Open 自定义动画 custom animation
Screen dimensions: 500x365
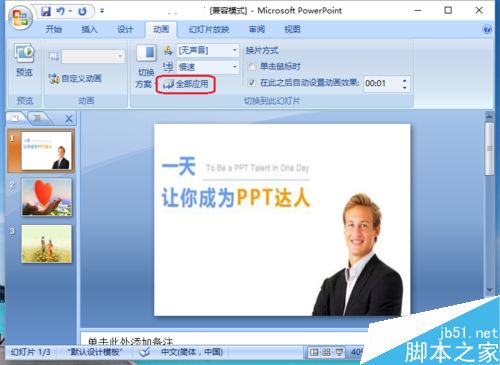tap(75, 79)
